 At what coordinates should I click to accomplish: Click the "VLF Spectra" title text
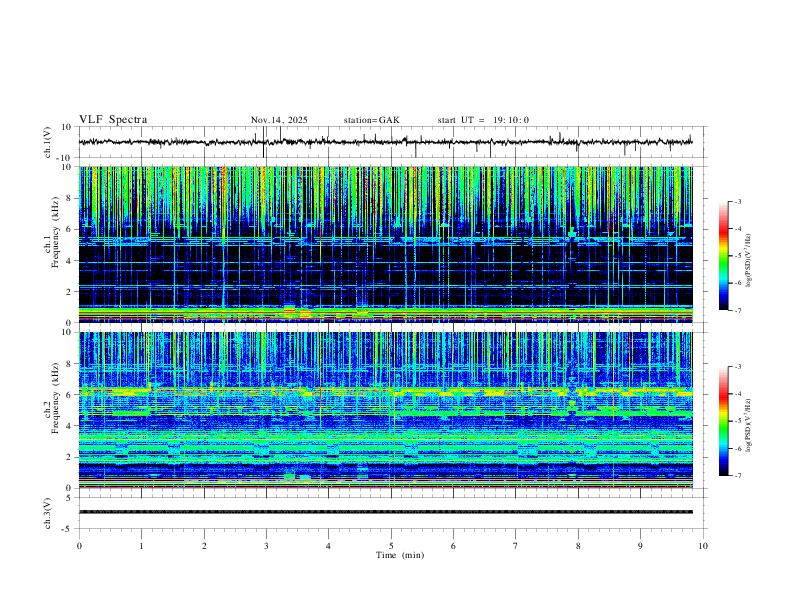(113, 120)
